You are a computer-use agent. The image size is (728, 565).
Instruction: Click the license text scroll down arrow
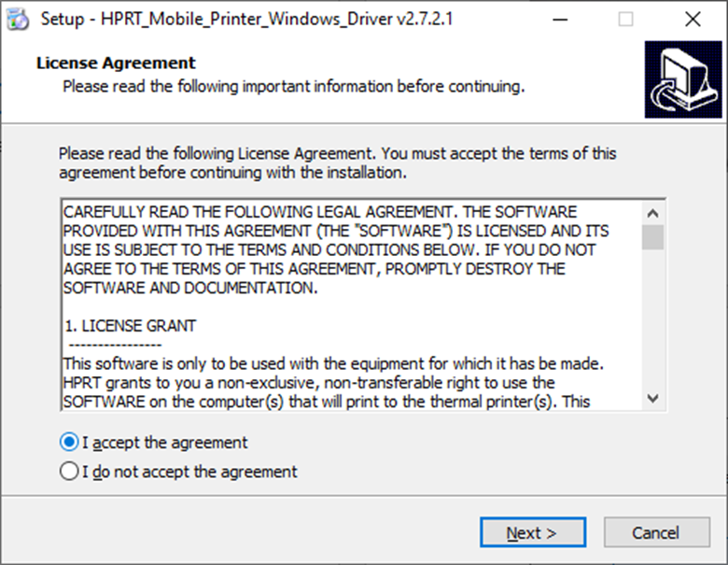pos(653,397)
